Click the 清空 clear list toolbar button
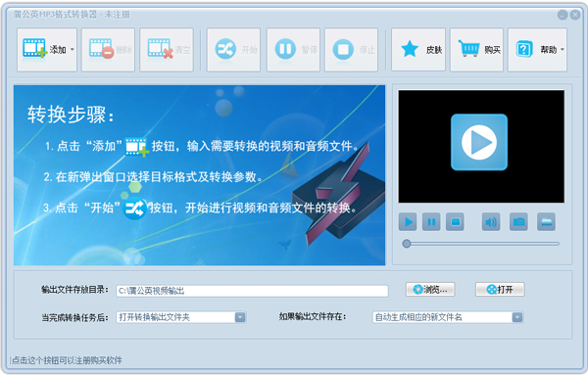Viewport: 588px width, 375px height. click(x=167, y=50)
